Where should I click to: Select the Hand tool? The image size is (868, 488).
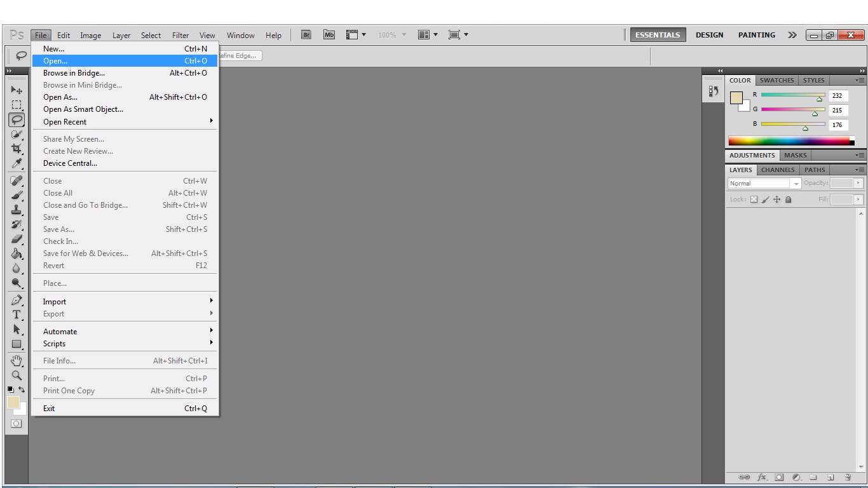pyautogui.click(x=17, y=361)
